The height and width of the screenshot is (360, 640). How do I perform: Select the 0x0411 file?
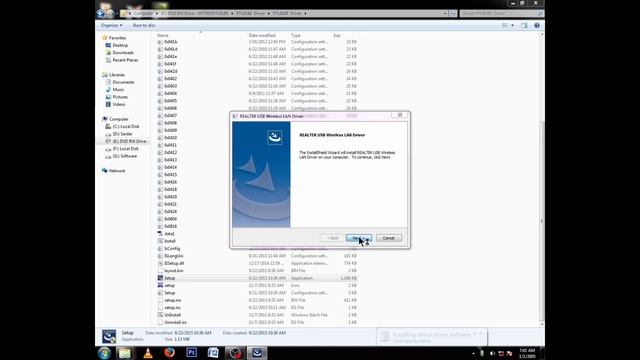pyautogui.click(x=170, y=145)
